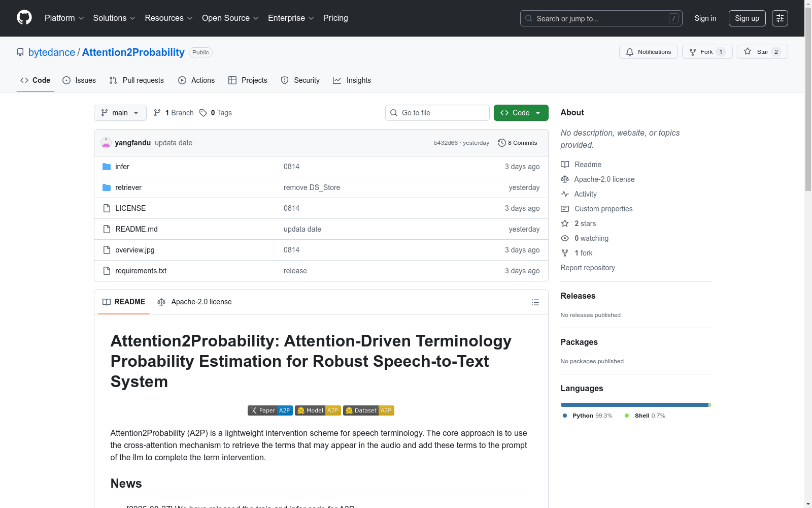812x508 pixels.
Task: Click the Sign in link
Action: (x=705, y=18)
